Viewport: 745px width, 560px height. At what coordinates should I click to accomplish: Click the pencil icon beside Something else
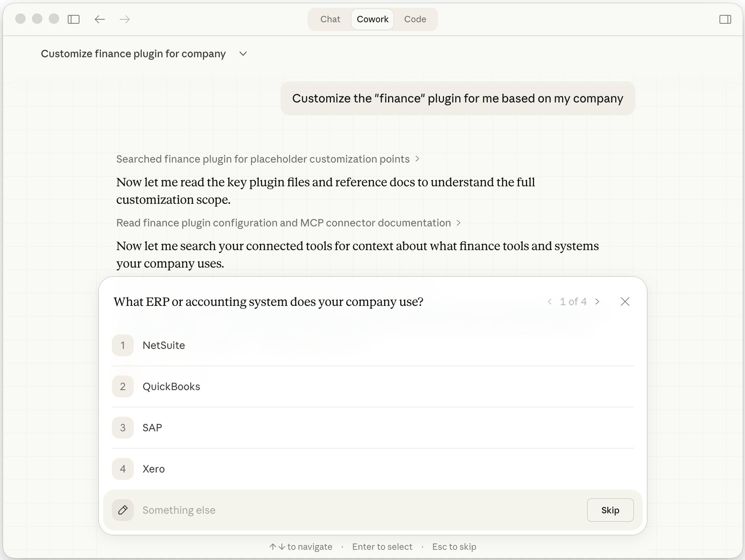pyautogui.click(x=123, y=510)
